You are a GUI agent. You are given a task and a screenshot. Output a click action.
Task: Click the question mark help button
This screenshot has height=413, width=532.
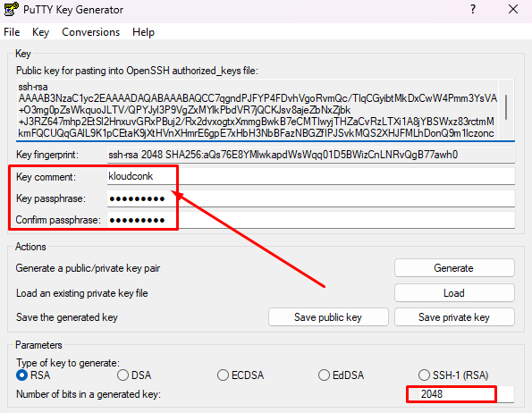pyautogui.click(x=473, y=9)
